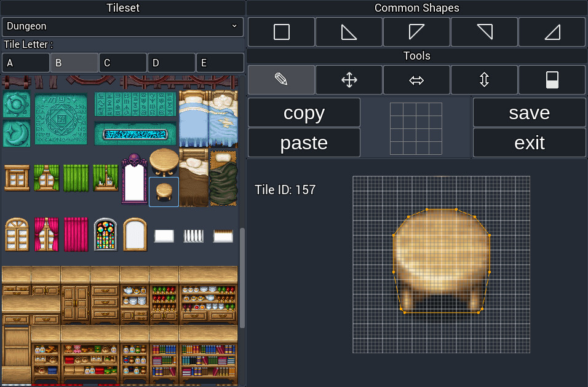Exit the collision editor
The height and width of the screenshot is (387, 588).
[529, 143]
